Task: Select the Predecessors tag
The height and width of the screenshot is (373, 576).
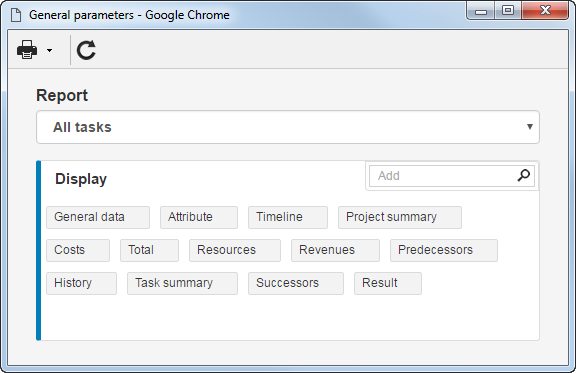Action: point(444,250)
